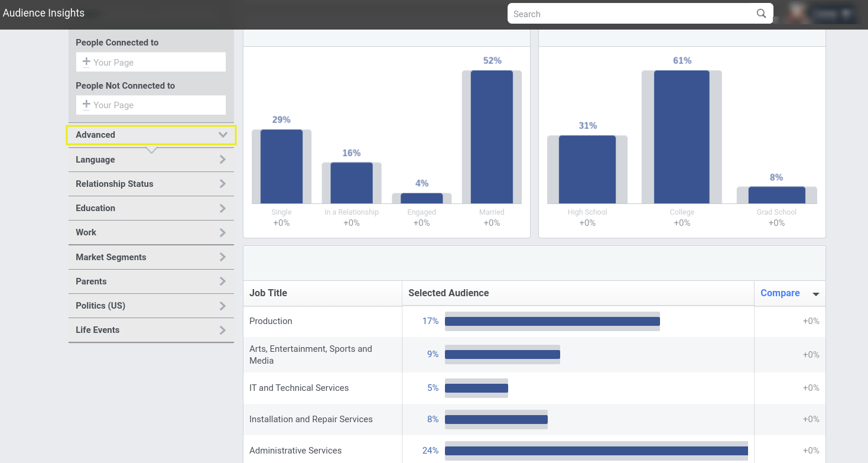Viewport: 868px width, 463px height.
Task: Click the 5% IT and Technical Services value
Action: 433,388
